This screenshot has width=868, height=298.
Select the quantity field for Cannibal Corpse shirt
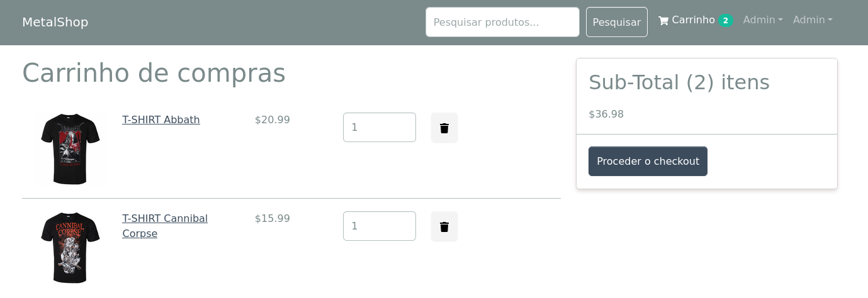click(379, 226)
